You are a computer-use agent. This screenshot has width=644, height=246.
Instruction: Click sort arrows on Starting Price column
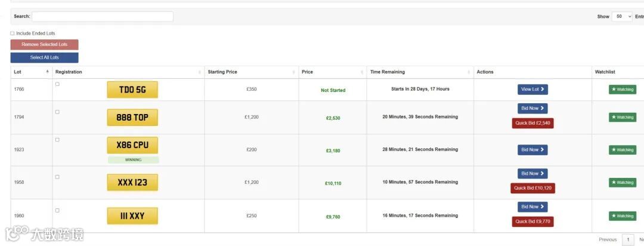coord(294,72)
